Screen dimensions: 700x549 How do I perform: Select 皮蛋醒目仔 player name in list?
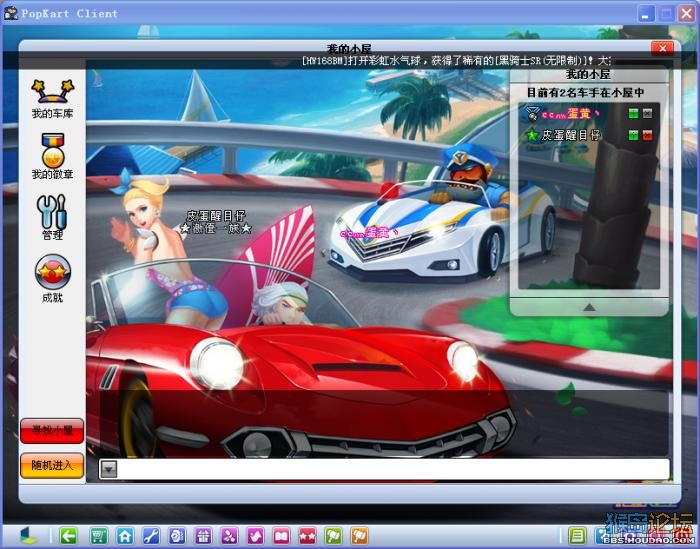tap(571, 135)
